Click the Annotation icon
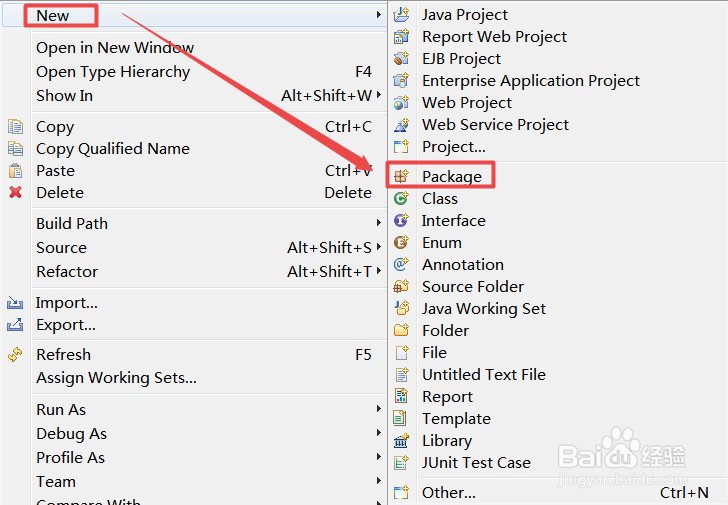 402,265
